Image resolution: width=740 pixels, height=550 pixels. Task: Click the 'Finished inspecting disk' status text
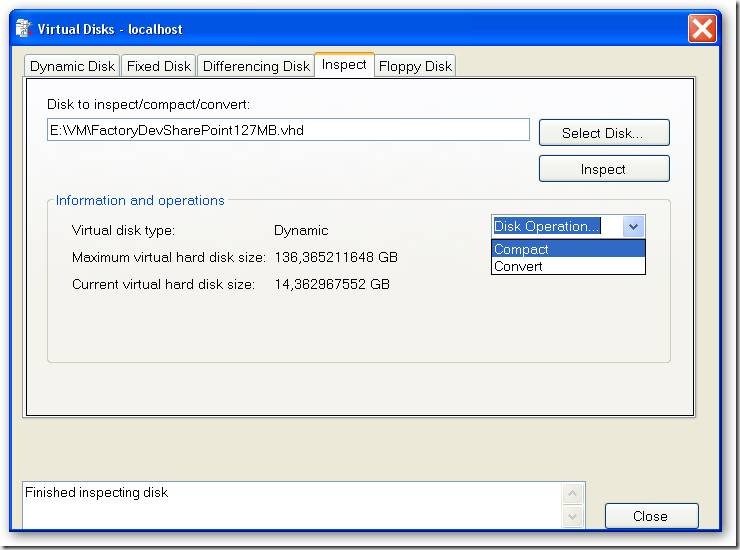click(x=96, y=492)
